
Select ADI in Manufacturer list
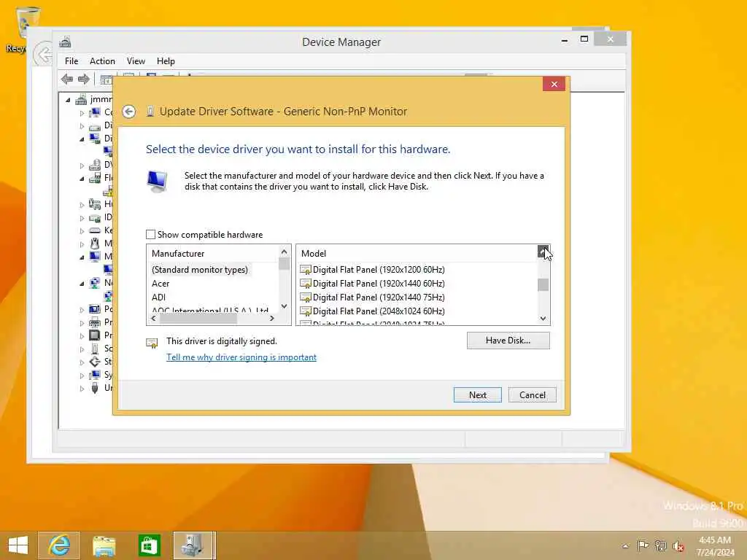158,297
